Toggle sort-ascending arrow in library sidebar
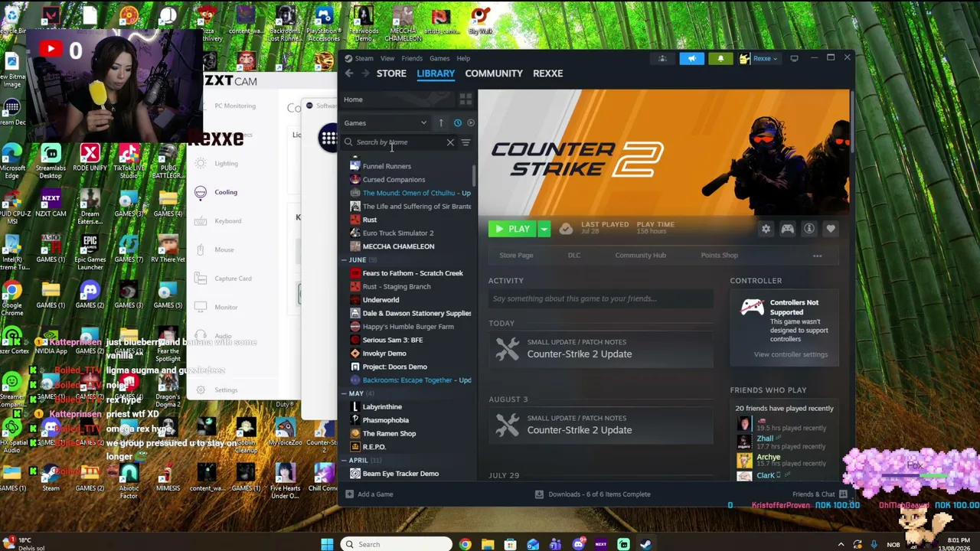Viewport: 980px width, 551px height. 441,122
